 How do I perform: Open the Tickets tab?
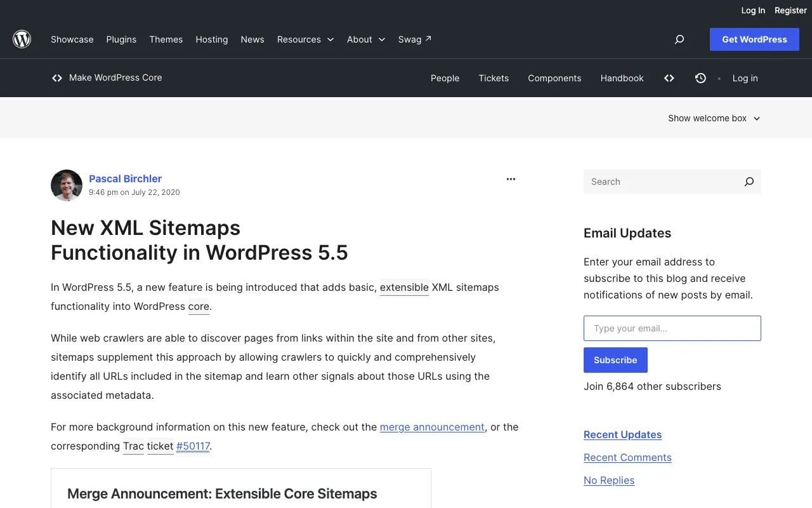click(494, 78)
